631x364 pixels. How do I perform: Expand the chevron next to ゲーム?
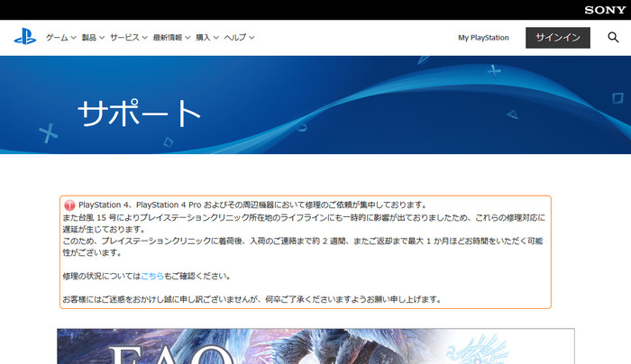[x=73, y=38]
